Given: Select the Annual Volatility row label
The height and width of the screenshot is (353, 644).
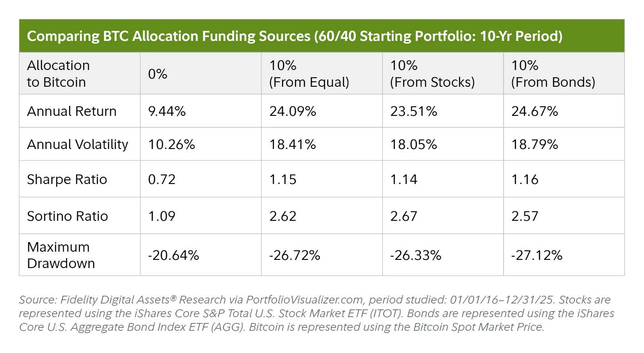Looking at the screenshot, I should tap(78, 144).
